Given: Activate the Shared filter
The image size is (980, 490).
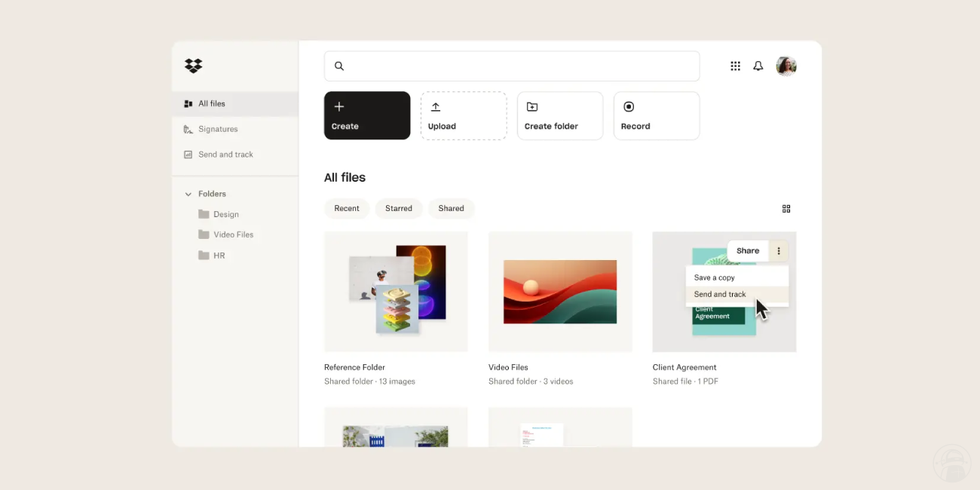Looking at the screenshot, I should (x=451, y=208).
